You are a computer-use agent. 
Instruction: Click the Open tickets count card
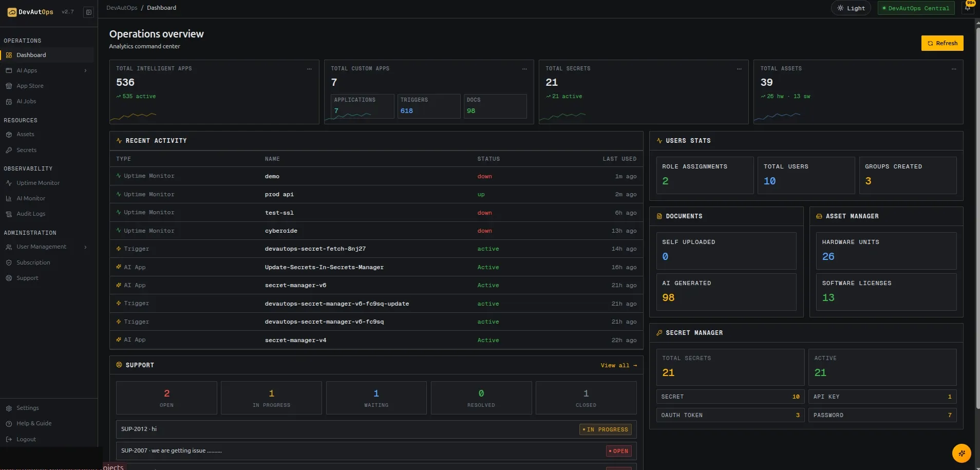coord(166,398)
